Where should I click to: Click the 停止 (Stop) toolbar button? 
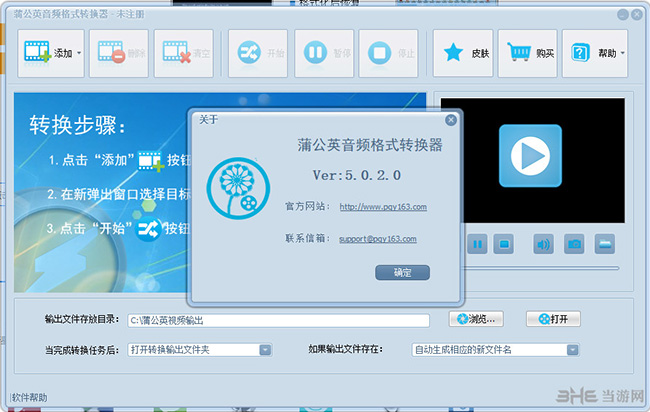[x=388, y=53]
